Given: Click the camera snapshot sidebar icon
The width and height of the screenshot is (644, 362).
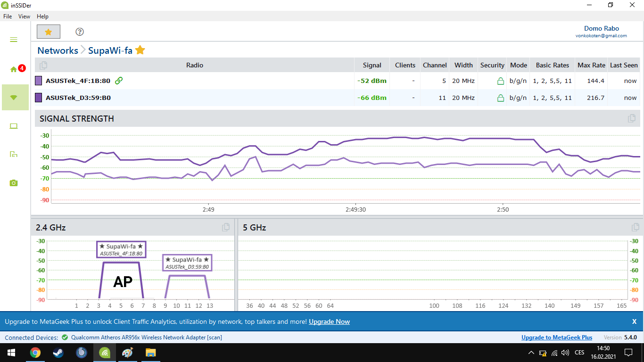Looking at the screenshot, I should pos(14,183).
